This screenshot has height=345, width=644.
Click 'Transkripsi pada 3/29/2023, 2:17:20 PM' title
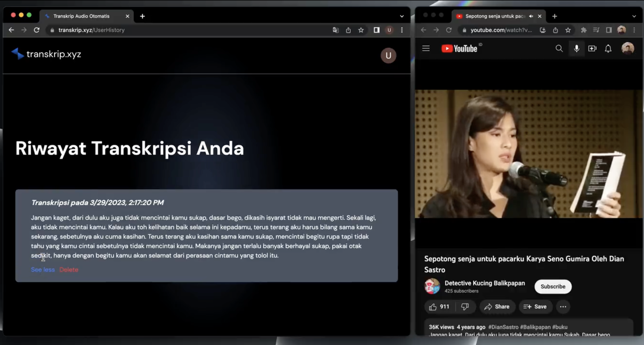[98, 202]
